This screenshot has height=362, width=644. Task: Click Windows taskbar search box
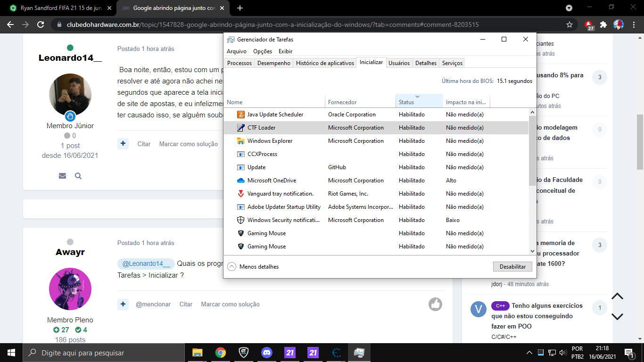[104, 353]
